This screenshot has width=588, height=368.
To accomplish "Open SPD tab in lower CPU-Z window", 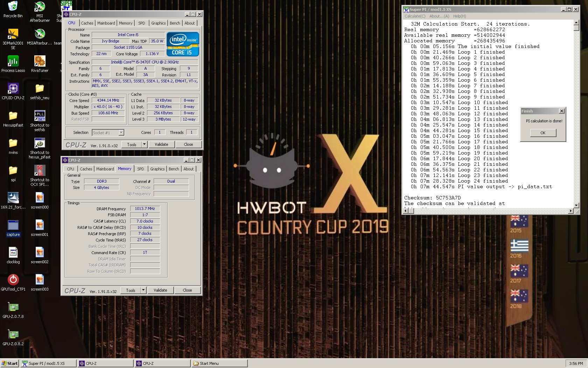I will (140, 169).
